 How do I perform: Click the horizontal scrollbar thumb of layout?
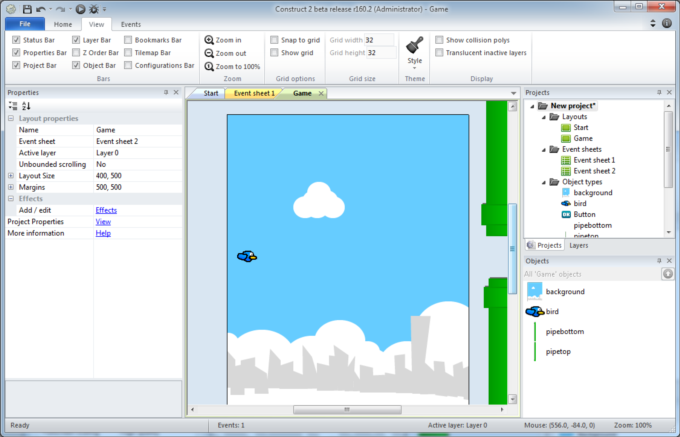click(x=347, y=409)
